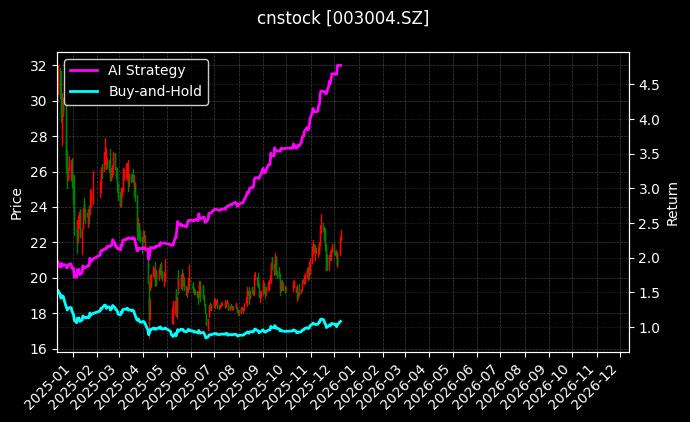Click the 2025-10 date label
The image size is (690, 422).
[x=261, y=387]
